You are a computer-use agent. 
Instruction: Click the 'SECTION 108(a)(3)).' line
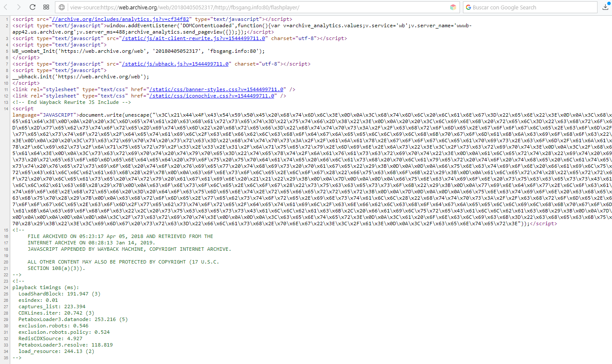point(57,268)
